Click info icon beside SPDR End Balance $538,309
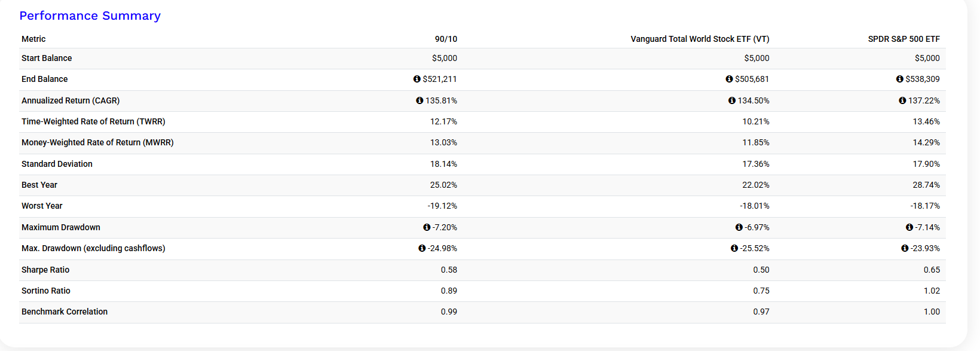980x351 pixels. [x=899, y=79]
